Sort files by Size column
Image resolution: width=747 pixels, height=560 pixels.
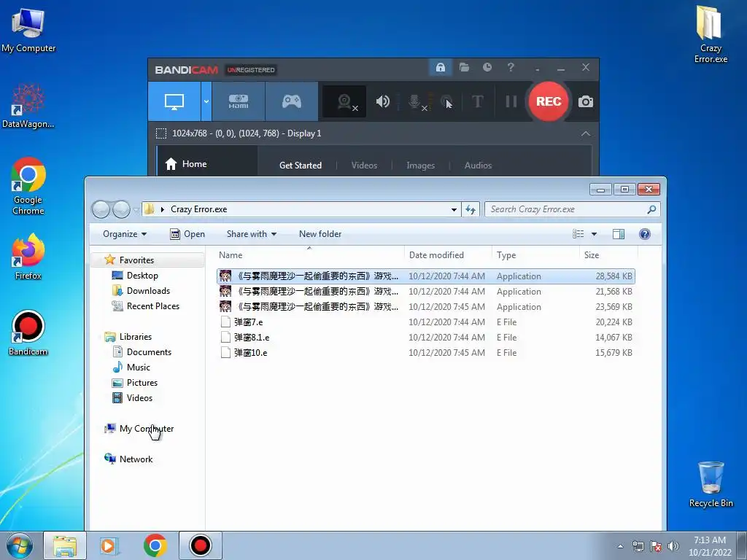point(609,254)
